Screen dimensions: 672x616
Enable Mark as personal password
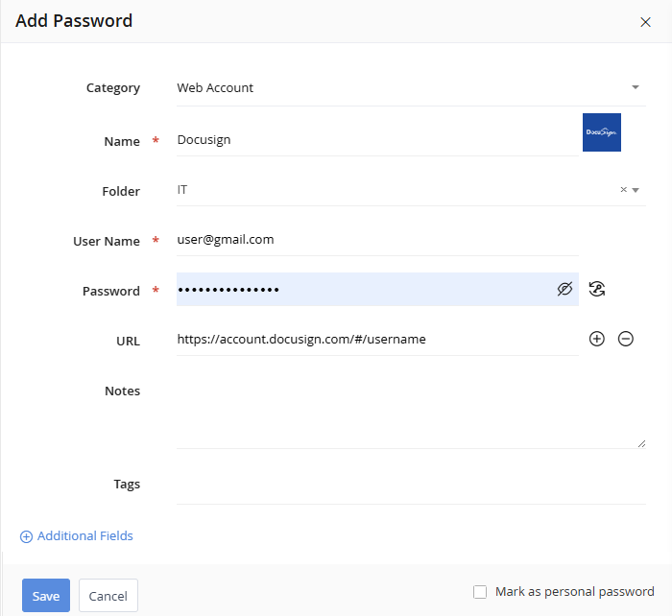pos(481,592)
